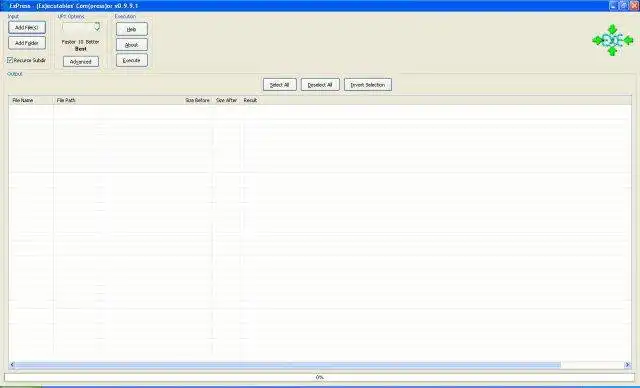Click the Size Before column header
Viewport: 640px width, 388px height.
coord(198,100)
